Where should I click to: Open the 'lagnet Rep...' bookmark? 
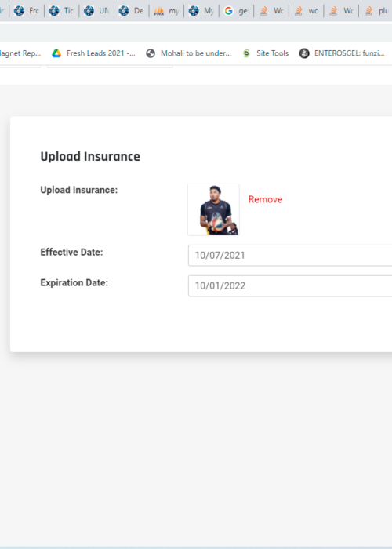click(x=20, y=53)
